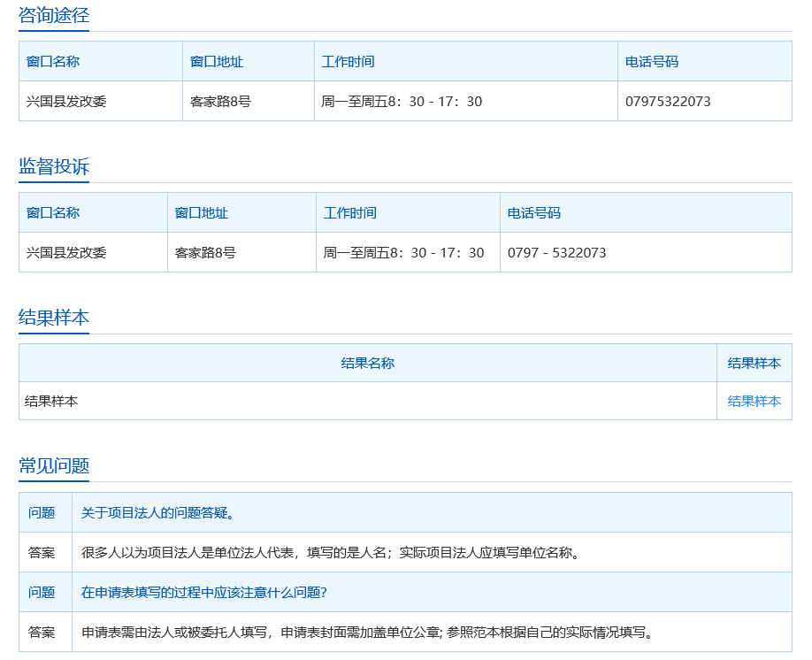Viewport: 812px width, 660px height.
Task: Click phone number 07975322073 in 咨询途径 table
Action: 668,102
